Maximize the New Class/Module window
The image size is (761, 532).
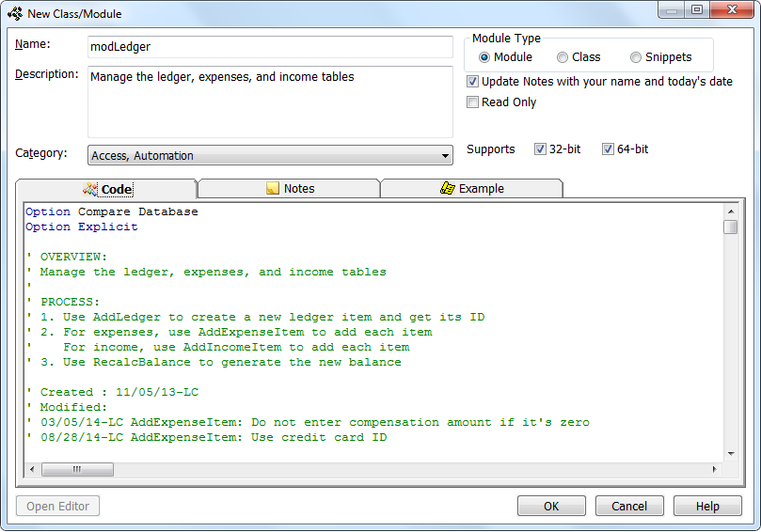pyautogui.click(x=697, y=9)
